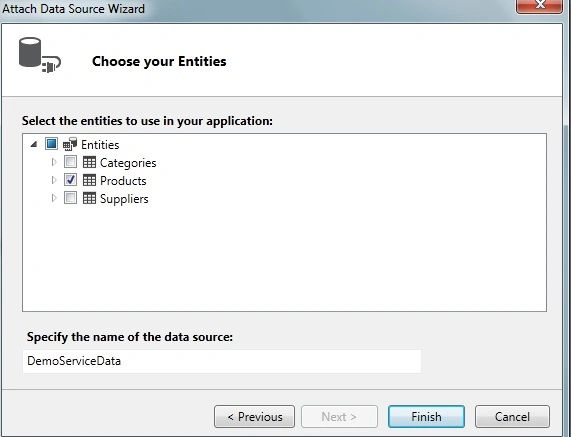Check the Categories checkbox
Image resolution: width=571 pixels, height=437 pixels.
[70, 162]
